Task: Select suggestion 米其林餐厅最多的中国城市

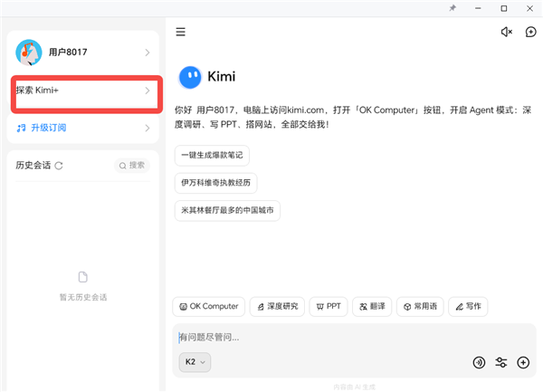Action: 227,211
